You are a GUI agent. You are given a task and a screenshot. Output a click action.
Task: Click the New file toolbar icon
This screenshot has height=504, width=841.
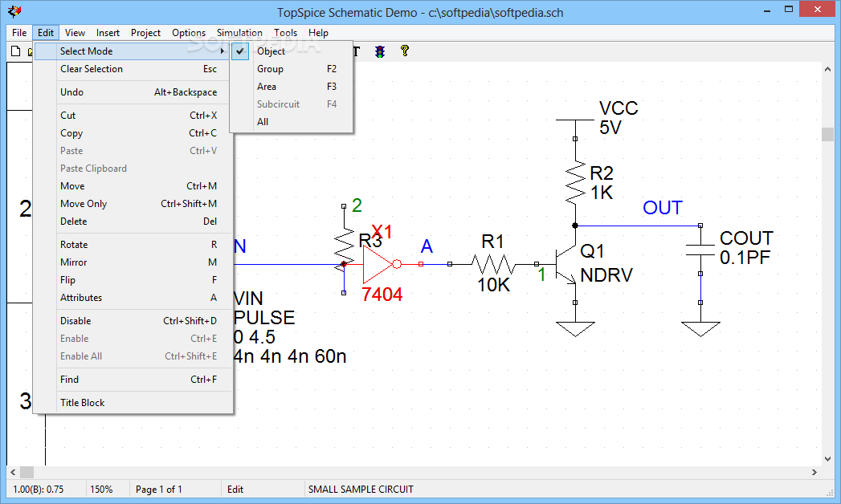(x=15, y=51)
